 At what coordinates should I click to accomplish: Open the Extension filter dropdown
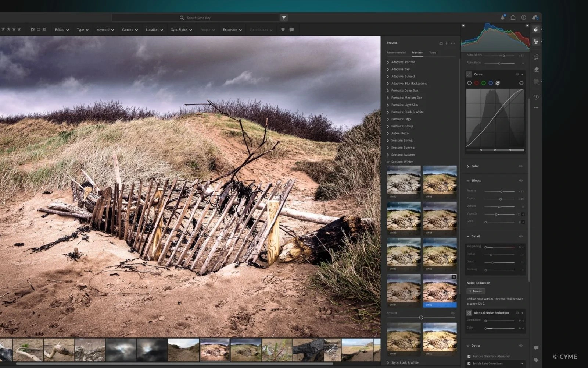pos(232,30)
